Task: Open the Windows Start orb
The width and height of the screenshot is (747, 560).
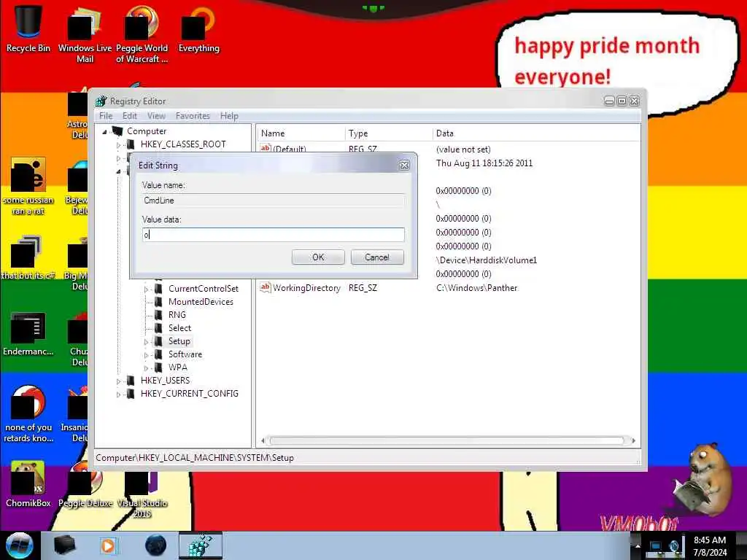Action: [19, 545]
